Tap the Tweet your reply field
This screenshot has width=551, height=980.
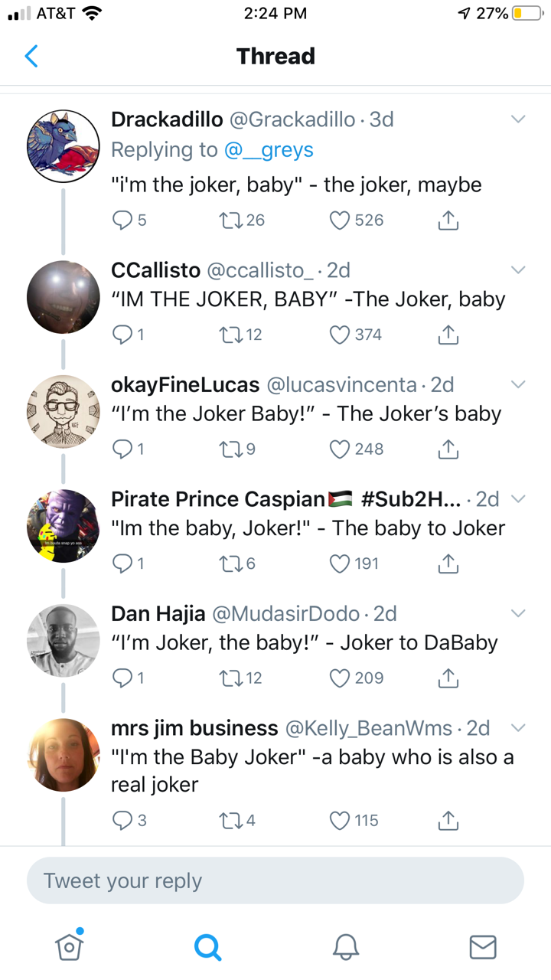[x=275, y=880]
